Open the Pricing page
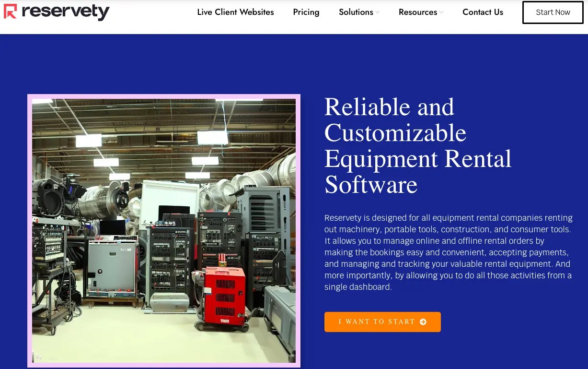The width and height of the screenshot is (588, 369). 306,12
